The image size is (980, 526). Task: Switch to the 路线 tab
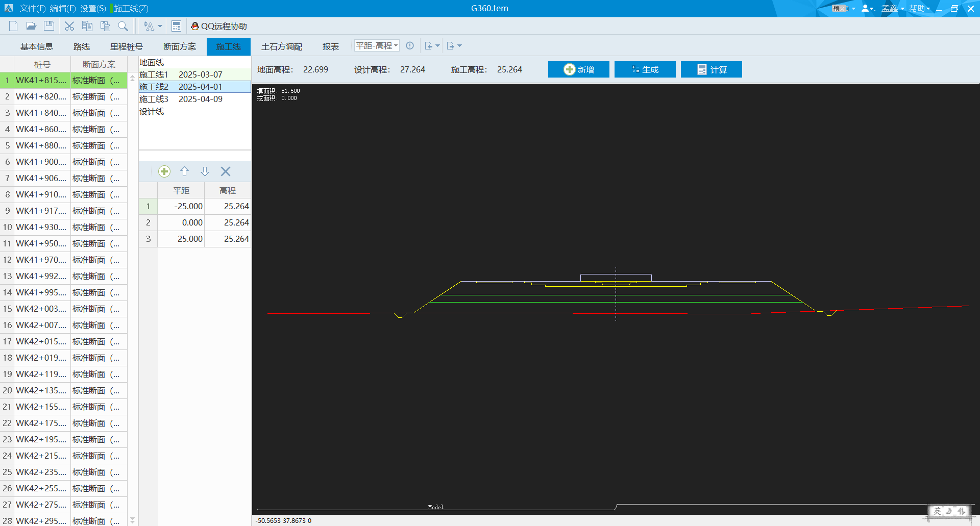pos(82,46)
